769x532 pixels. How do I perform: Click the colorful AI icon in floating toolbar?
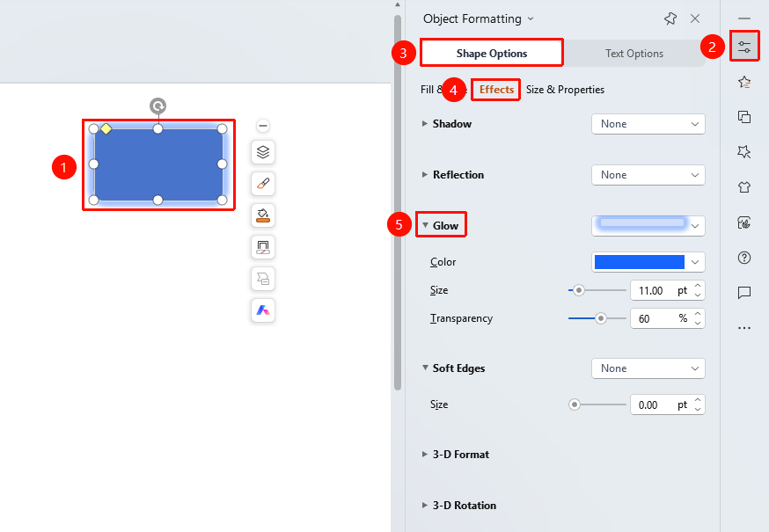[x=263, y=310]
